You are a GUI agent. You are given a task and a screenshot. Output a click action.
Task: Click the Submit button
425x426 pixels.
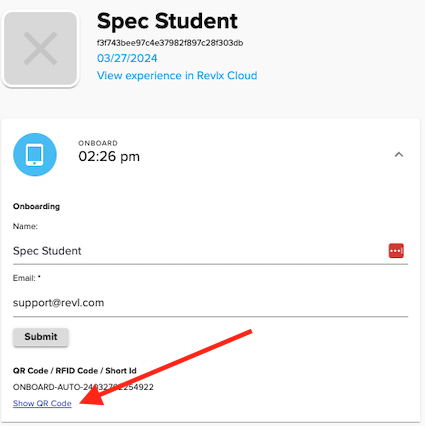pos(41,337)
